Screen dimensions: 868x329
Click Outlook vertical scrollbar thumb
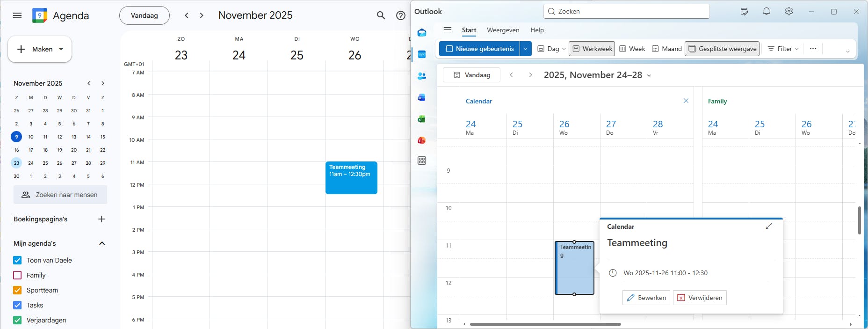pos(859,220)
